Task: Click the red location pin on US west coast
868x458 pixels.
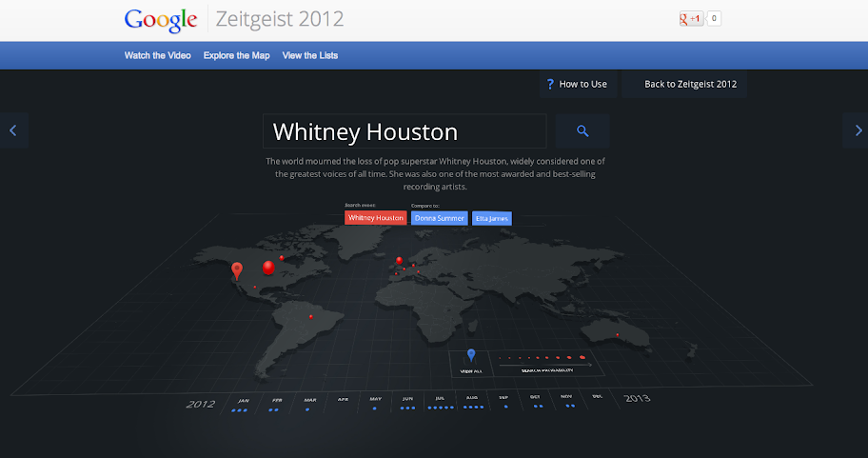Action: pos(237,272)
